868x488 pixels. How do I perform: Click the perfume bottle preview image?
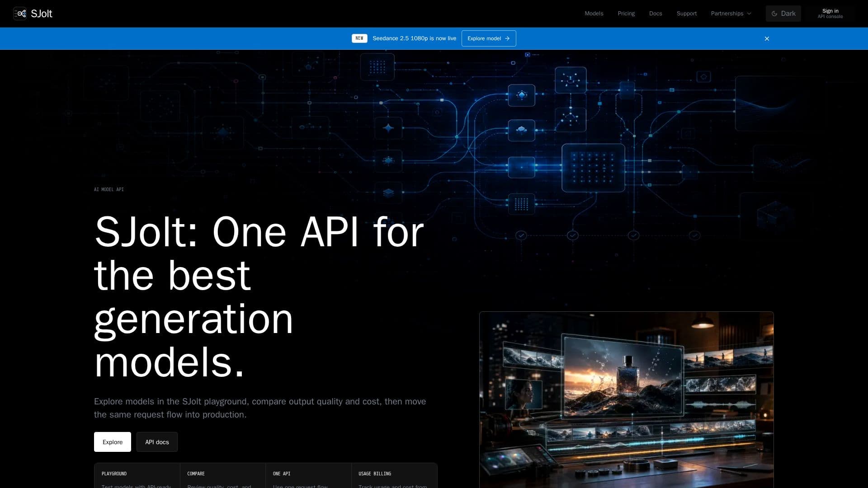pyautogui.click(x=627, y=400)
